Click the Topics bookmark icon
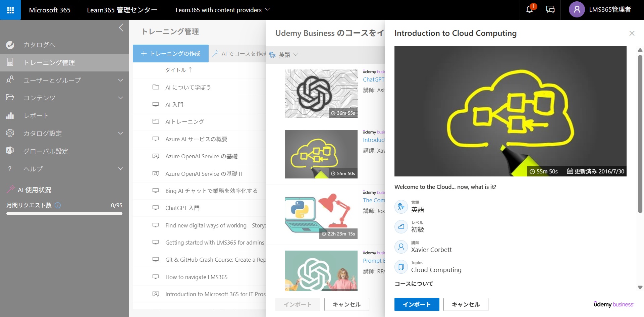Screen dimensions: 644x317 click(x=401, y=267)
